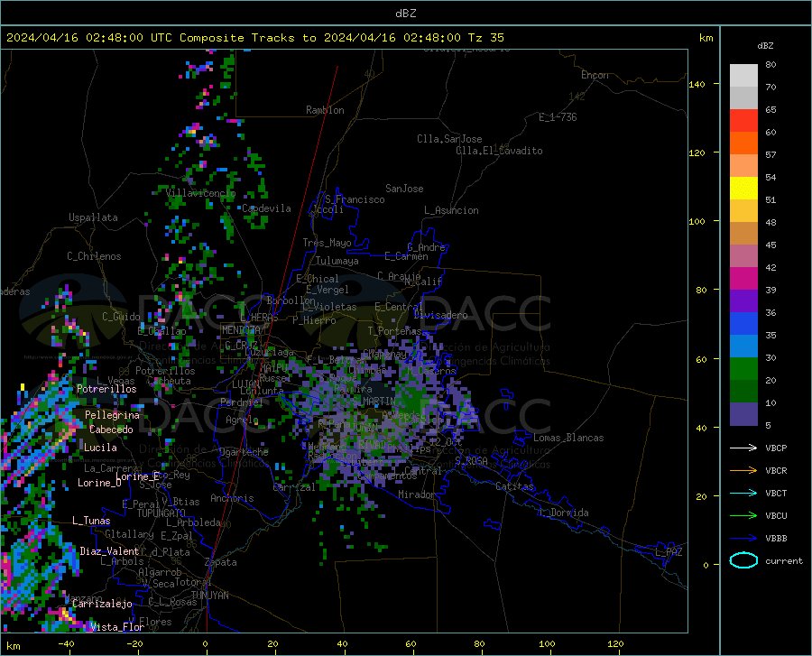Click the green VBCU arrow in legend
Image resolution: width=812 pixels, height=656 pixels.
tap(743, 516)
